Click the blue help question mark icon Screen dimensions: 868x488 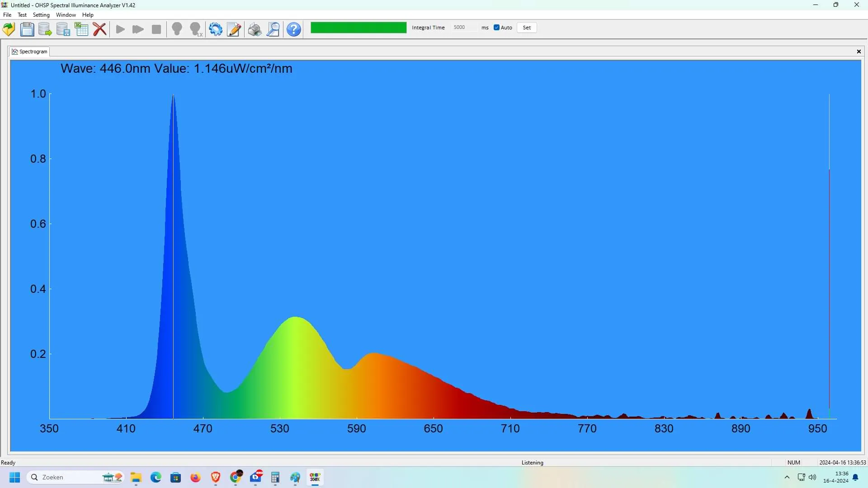pos(294,29)
